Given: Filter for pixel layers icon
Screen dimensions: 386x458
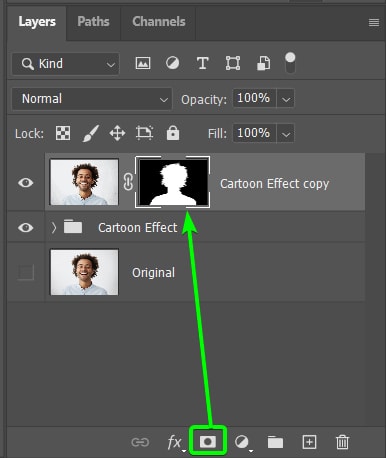Looking at the screenshot, I should 143,63.
